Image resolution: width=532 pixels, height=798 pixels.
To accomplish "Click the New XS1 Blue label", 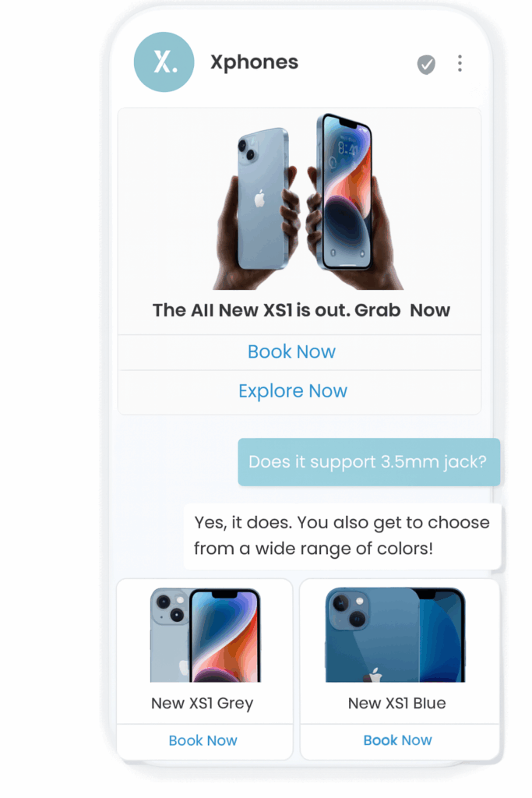I will point(396,704).
